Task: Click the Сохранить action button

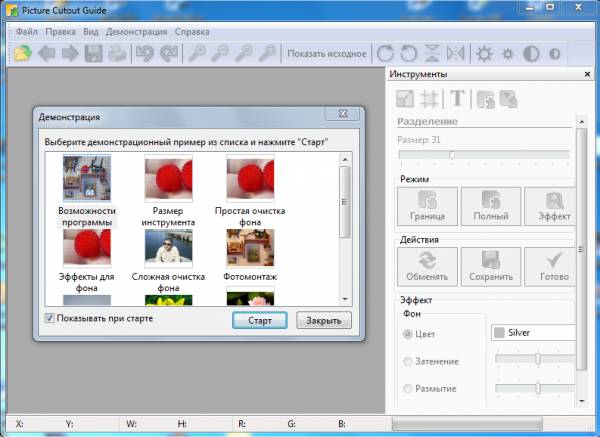Action: pos(491,267)
